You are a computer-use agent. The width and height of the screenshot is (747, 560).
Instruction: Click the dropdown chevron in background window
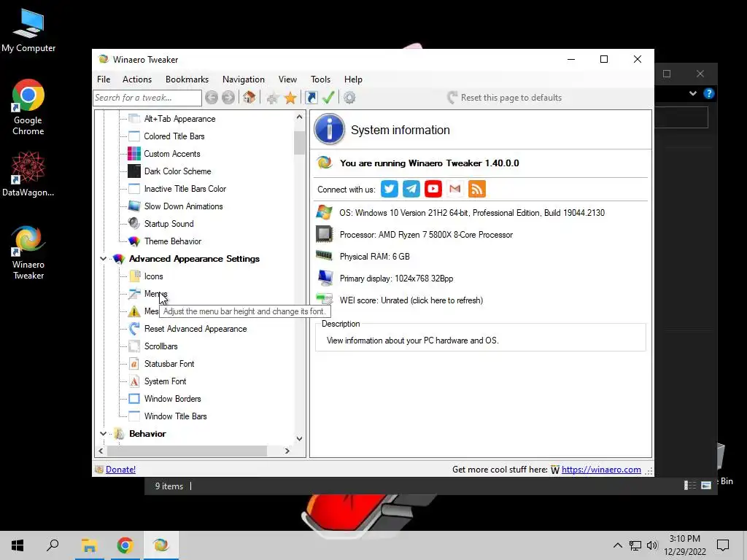[x=693, y=93]
